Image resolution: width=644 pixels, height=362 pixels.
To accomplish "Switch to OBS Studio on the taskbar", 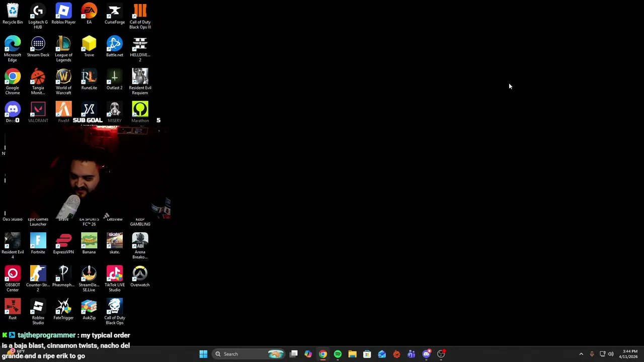I will [441, 354].
